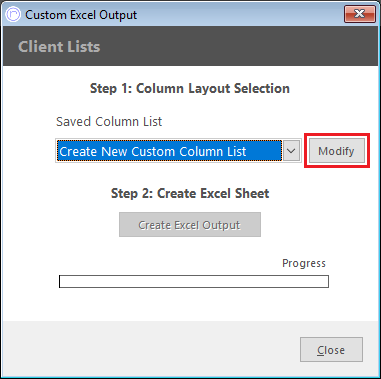
Task: Click the highlighted text inside the column list combo box
Action: [153, 151]
